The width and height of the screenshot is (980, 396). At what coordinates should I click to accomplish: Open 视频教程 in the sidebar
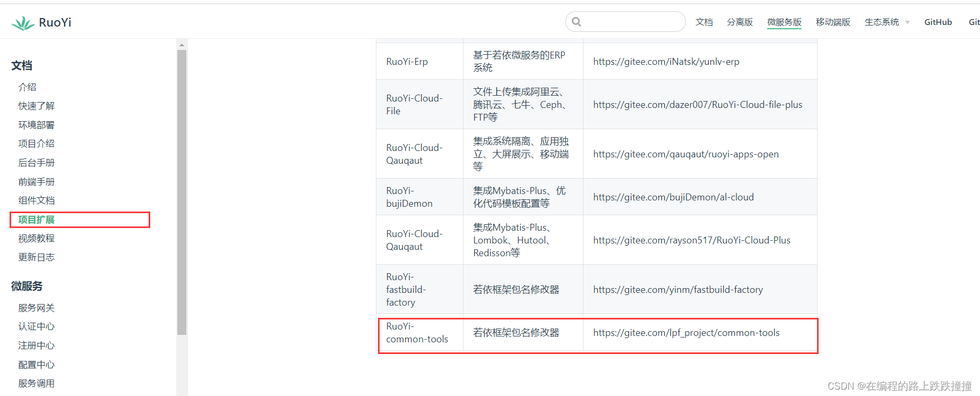[x=36, y=238]
